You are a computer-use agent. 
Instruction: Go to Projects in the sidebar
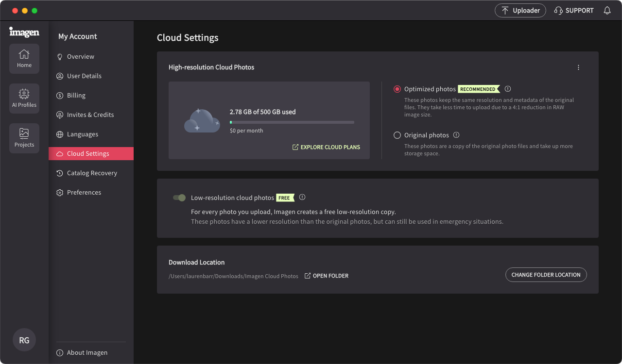[24, 138]
